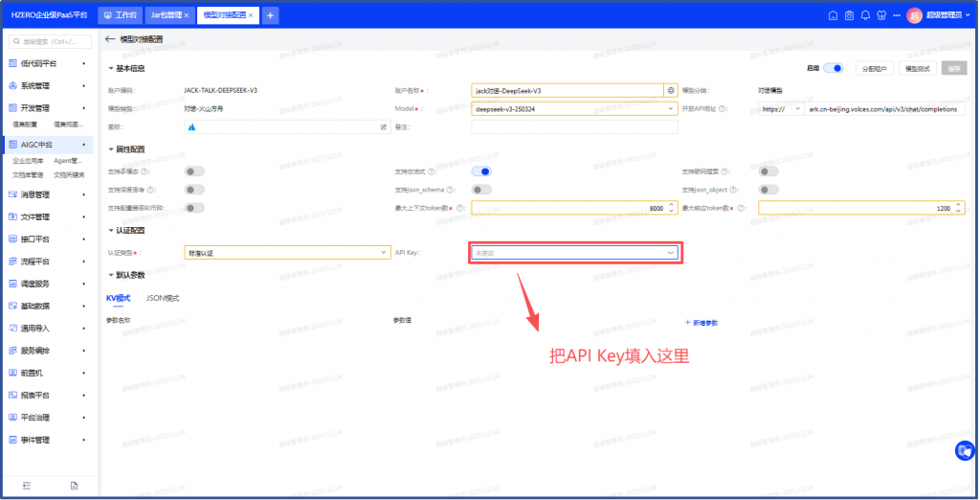This screenshot has width=980, height=500.
Task: Click the floating assistant icon at bottom right
Action: pyautogui.click(x=966, y=449)
